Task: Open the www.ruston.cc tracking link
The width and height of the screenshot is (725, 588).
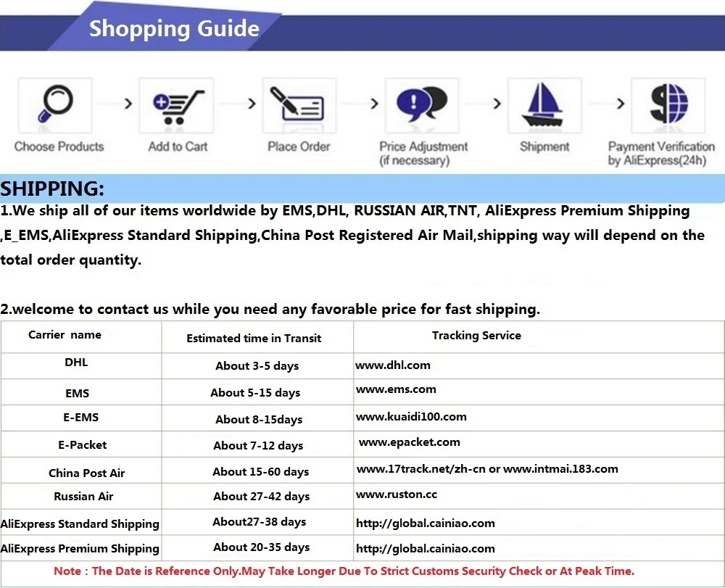Action: 397,494
